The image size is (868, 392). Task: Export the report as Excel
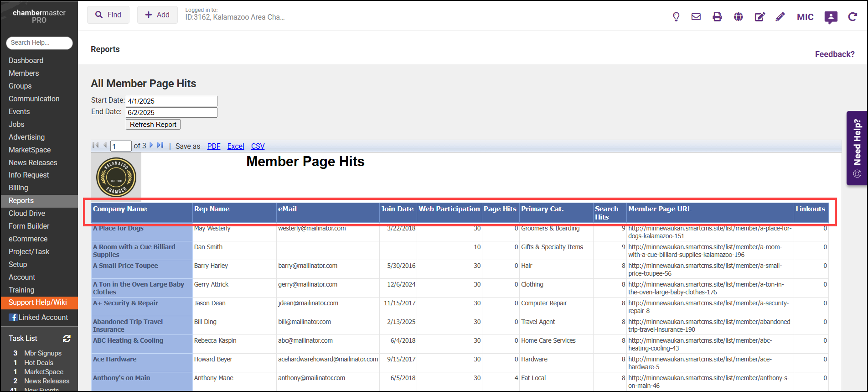tap(236, 146)
